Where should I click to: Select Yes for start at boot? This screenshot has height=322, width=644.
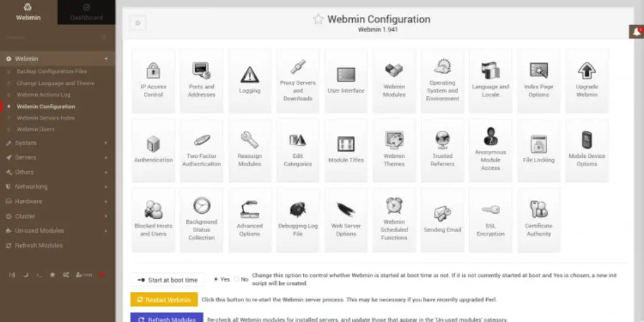216,279
